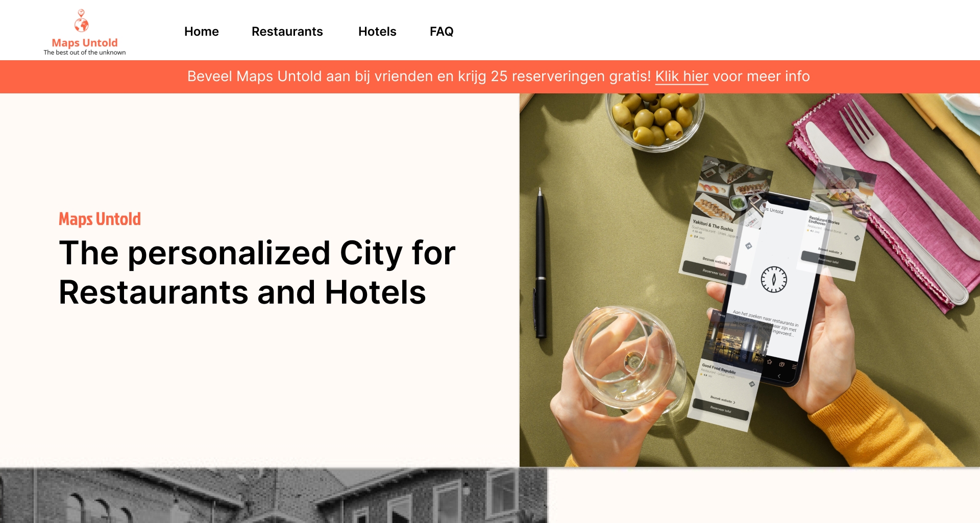The height and width of the screenshot is (523, 980).
Task: Click 'Reserveer tafel' on the Restaurant Stories Eindhoven card
Action: (x=828, y=261)
